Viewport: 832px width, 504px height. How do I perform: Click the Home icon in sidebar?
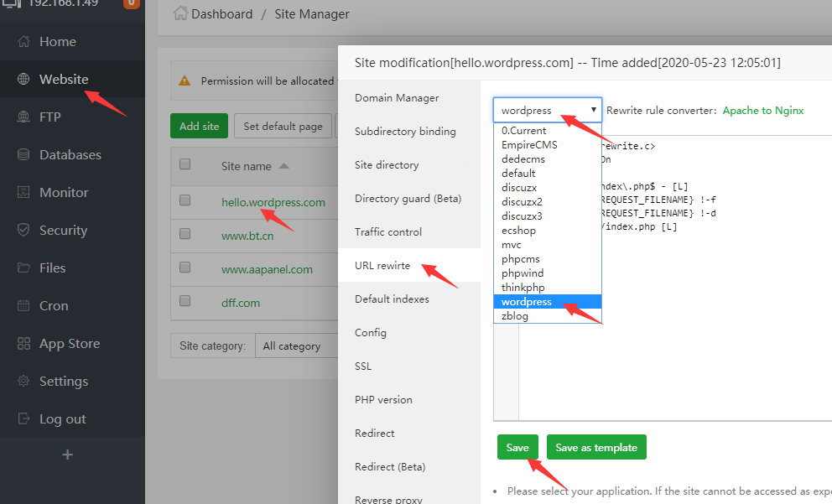pos(23,42)
